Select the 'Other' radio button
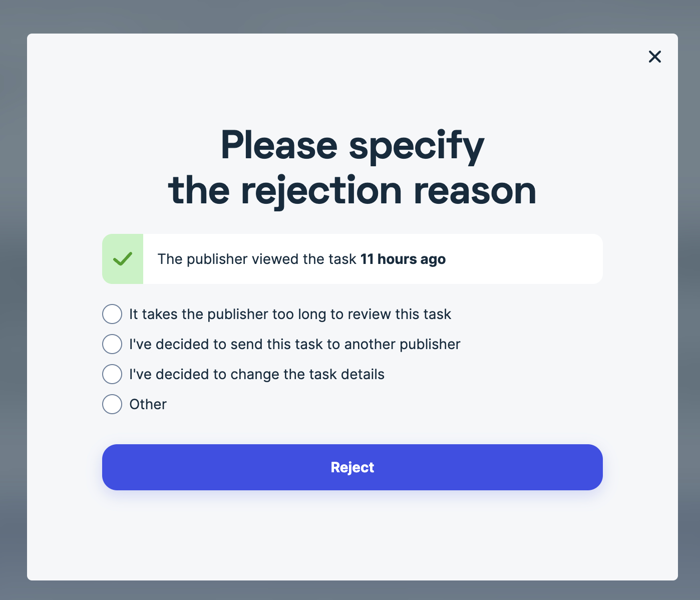 [112, 404]
